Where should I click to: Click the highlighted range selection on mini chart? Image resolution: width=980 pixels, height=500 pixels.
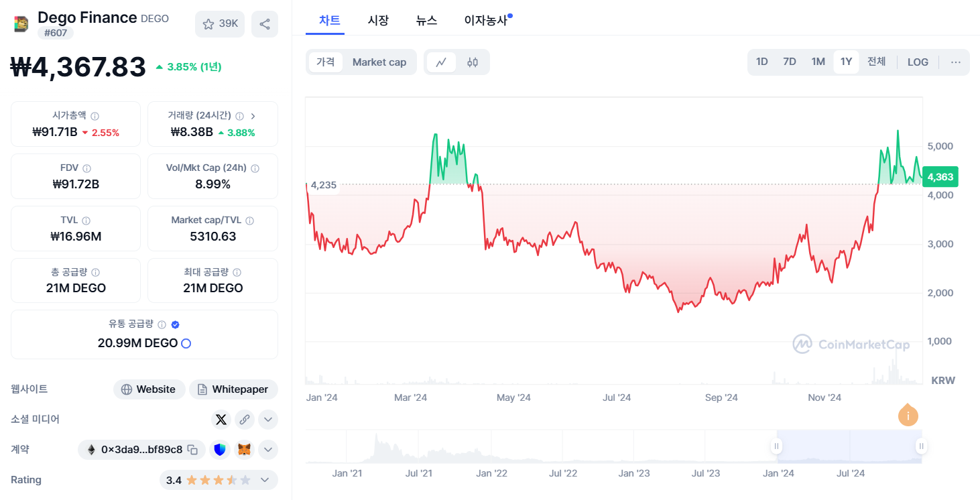tap(849, 446)
